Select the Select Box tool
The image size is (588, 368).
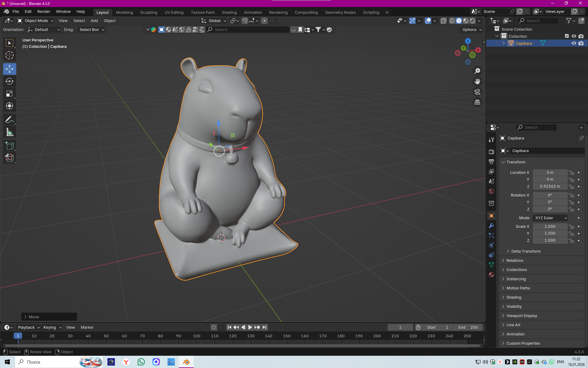(9, 43)
